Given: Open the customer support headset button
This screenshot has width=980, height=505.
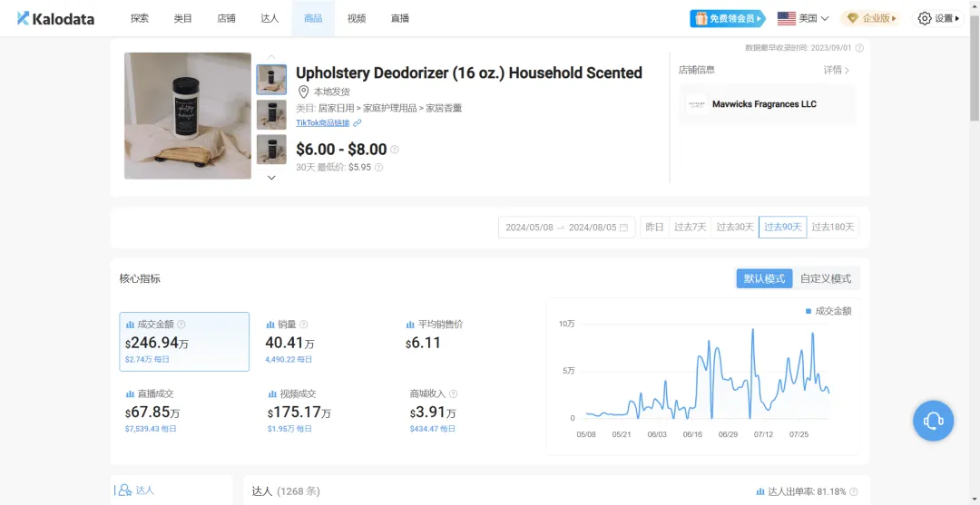Looking at the screenshot, I should (933, 421).
